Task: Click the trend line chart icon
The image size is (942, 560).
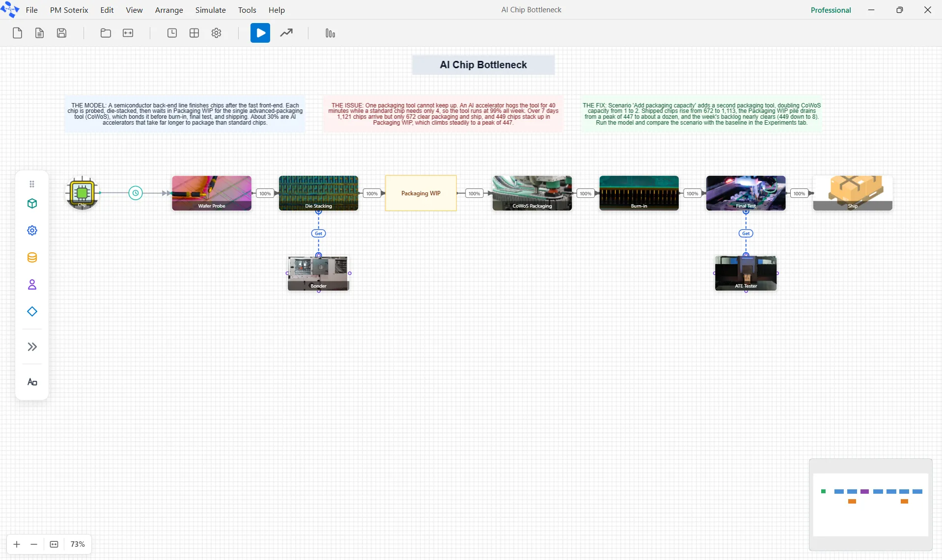Action: (286, 33)
